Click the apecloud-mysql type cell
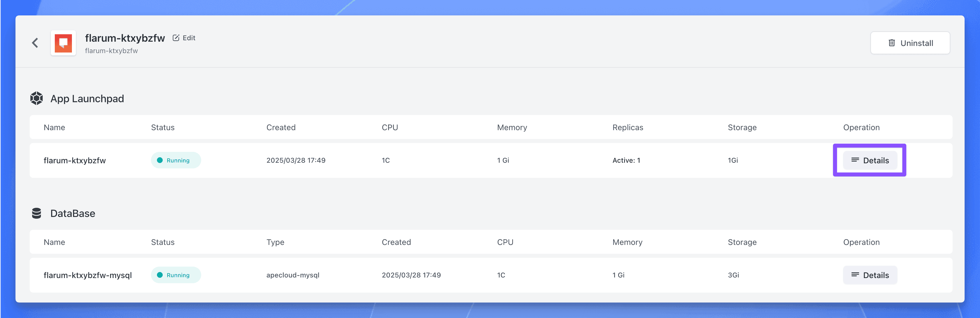 pos(293,275)
